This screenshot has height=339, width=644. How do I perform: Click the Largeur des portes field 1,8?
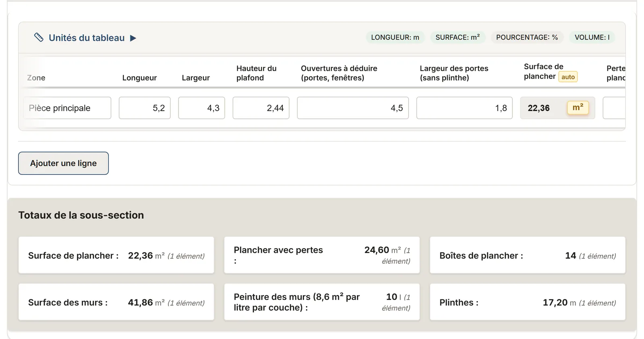click(x=464, y=108)
